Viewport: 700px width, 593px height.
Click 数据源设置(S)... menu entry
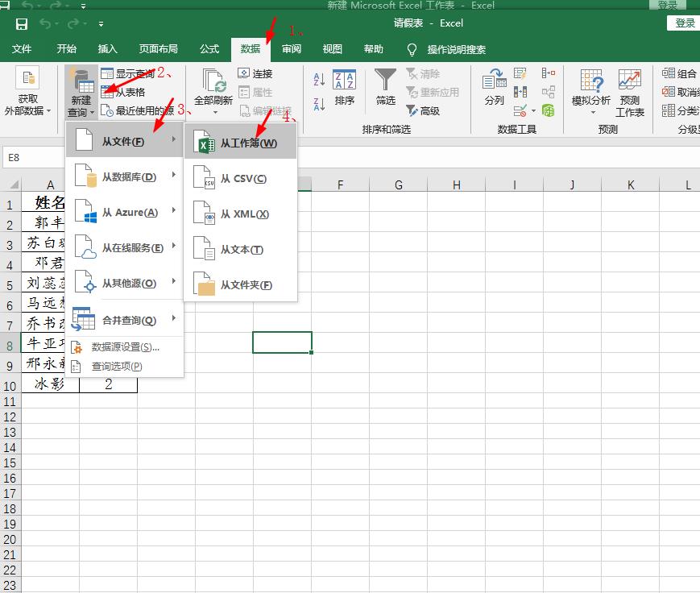coord(125,347)
